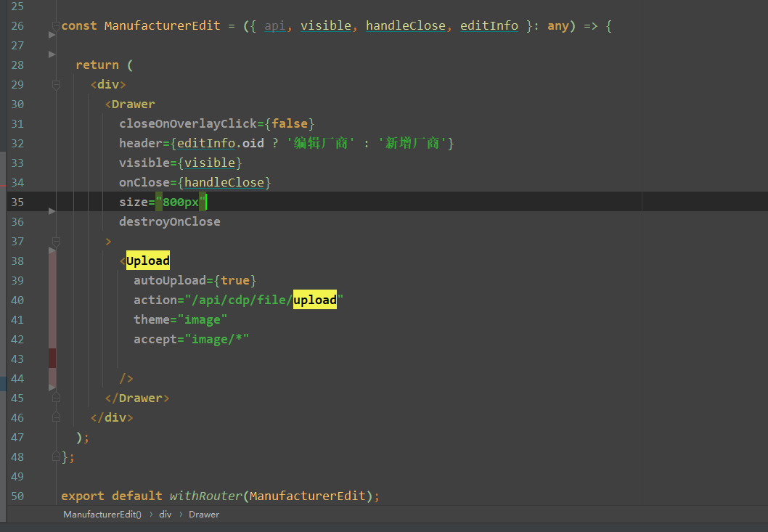Image resolution: width=768 pixels, height=532 pixels.
Task: Click the theme attribute name
Action: click(x=152, y=319)
